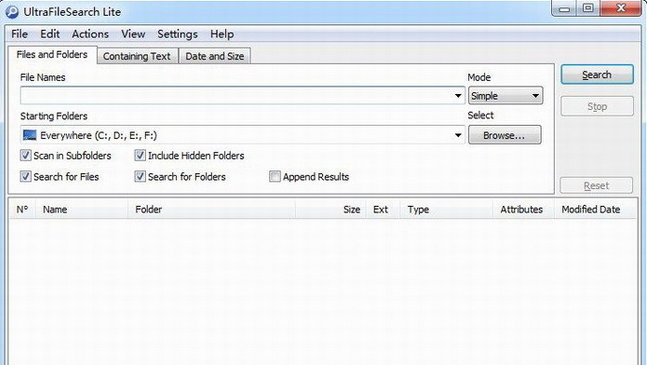Sort results by the Type column header
This screenshot has width=647, height=365.
(x=446, y=210)
